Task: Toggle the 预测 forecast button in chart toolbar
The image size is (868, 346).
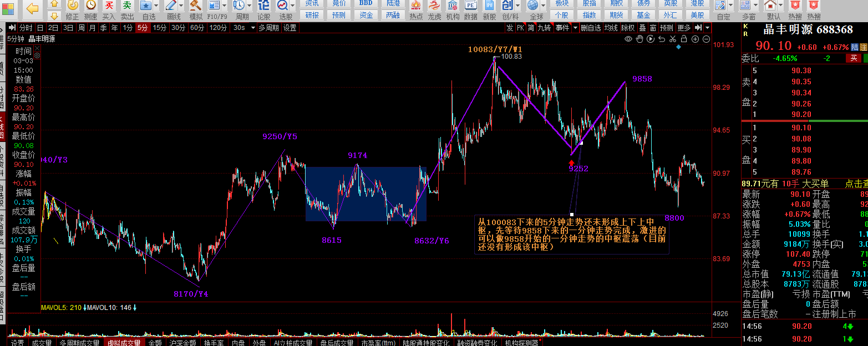Action: tap(667, 28)
